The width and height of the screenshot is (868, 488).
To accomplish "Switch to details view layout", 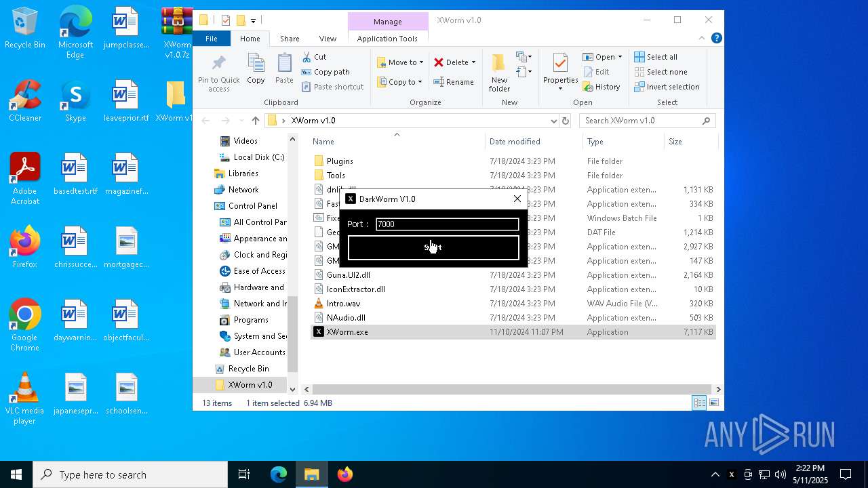I will click(699, 403).
